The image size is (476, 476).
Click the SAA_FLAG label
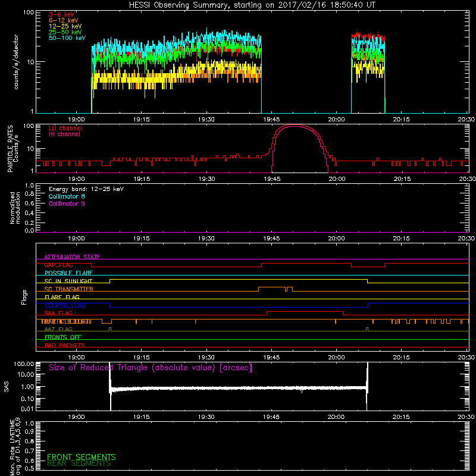[58, 313]
